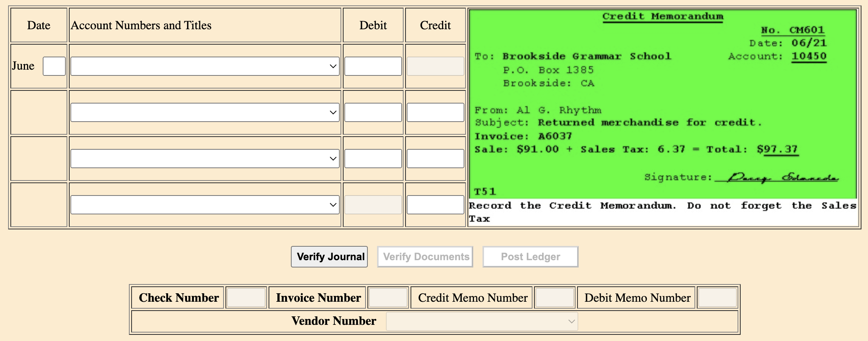Click the Invoice Number input box
The height and width of the screenshot is (341, 868).
click(388, 298)
